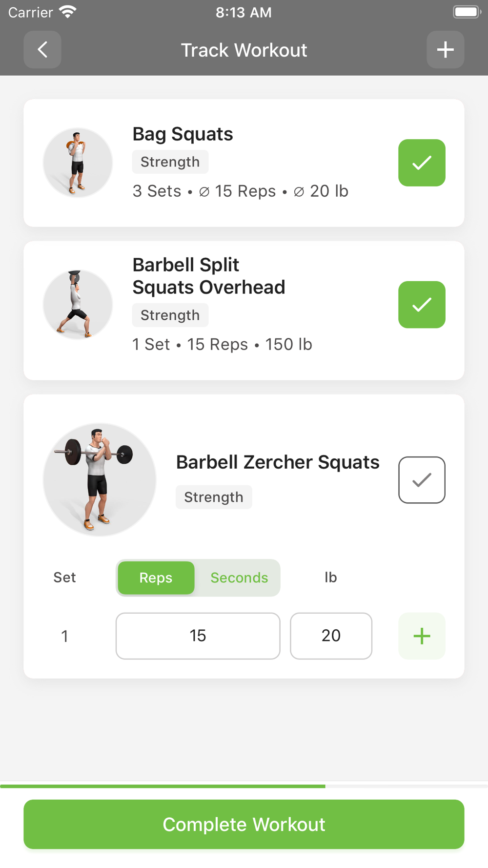Tap the battery status icon
Image resolution: width=488 pixels, height=868 pixels.
click(467, 12)
